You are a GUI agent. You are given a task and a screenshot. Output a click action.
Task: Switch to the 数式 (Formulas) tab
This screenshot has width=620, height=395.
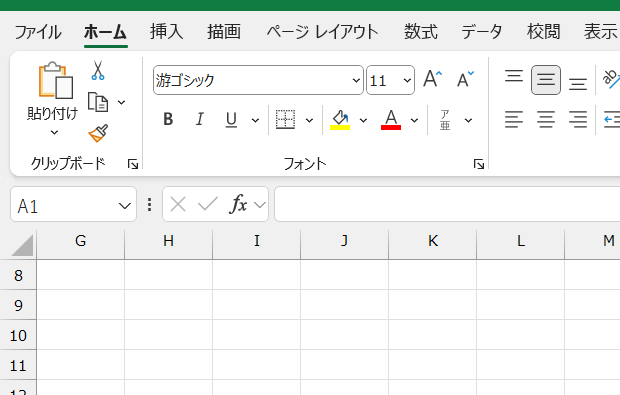point(421,32)
